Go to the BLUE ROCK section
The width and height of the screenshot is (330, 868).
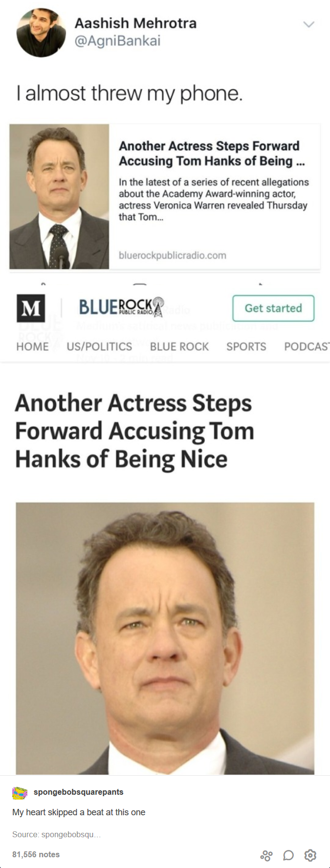coord(179,347)
